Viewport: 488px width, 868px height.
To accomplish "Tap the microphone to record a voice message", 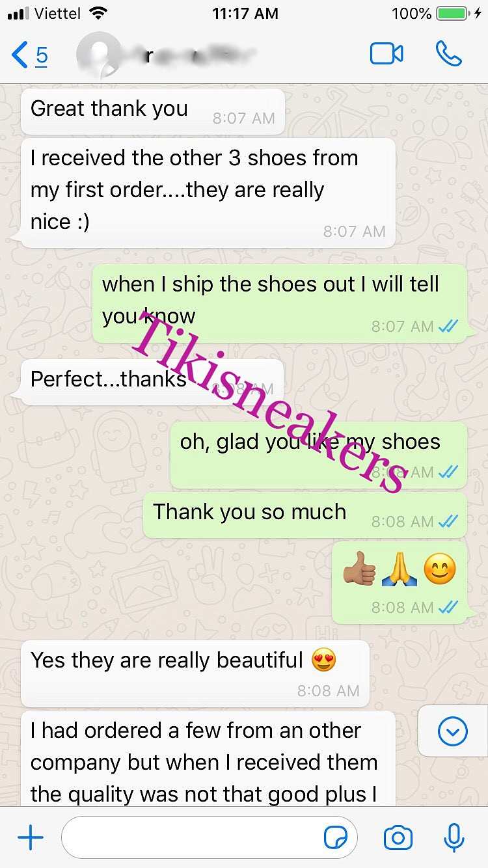I will point(454,837).
